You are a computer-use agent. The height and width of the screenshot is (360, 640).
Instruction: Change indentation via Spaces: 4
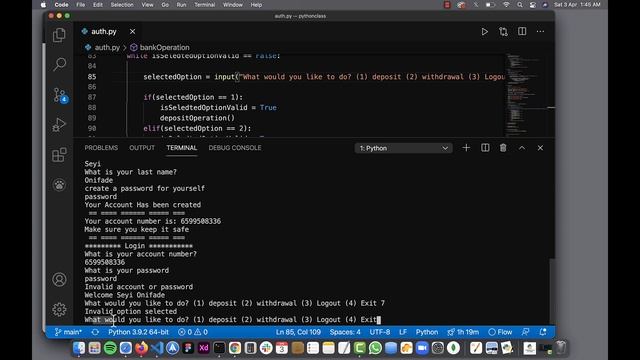[345, 332]
